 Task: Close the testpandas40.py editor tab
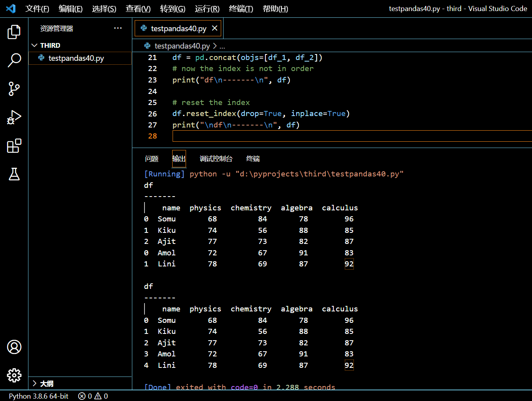coord(214,28)
